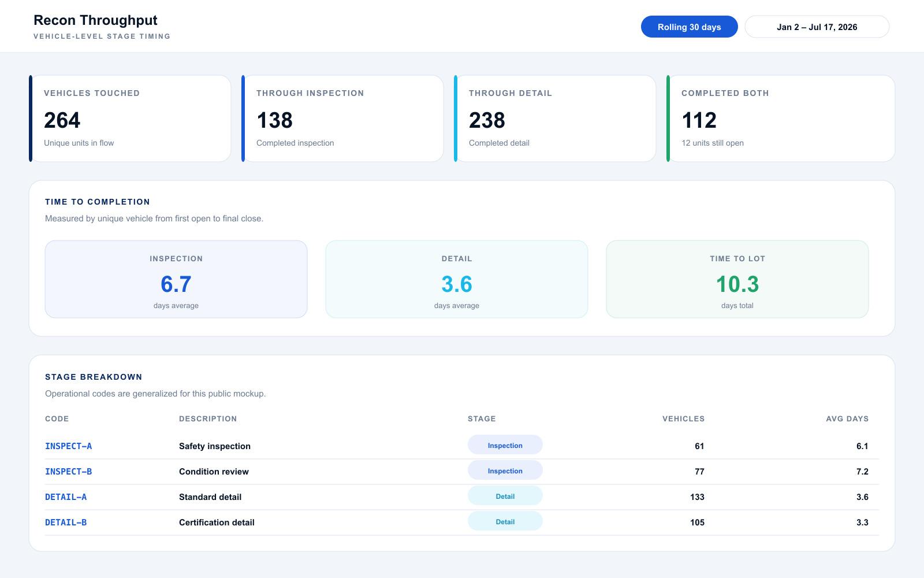Click the Vehicles Touched card showing 264

coord(130,118)
